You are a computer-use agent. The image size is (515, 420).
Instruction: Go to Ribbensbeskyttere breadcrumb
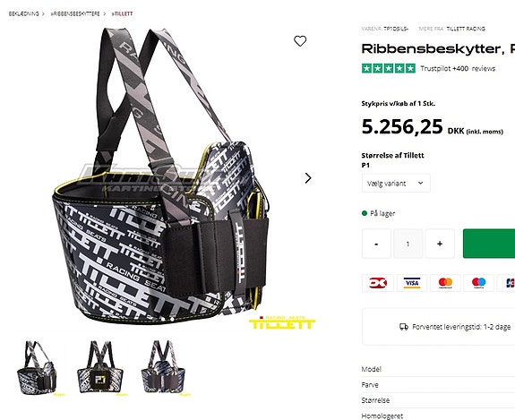click(75, 13)
